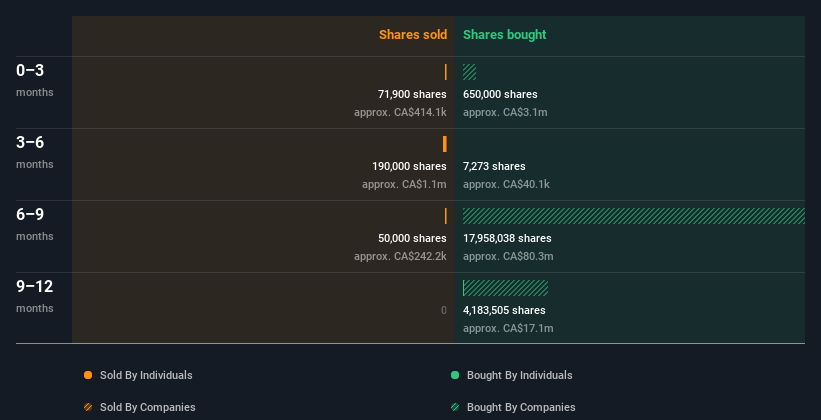This screenshot has width=821, height=420.
Task: Click the 7,273 shares value
Action: tap(494, 166)
